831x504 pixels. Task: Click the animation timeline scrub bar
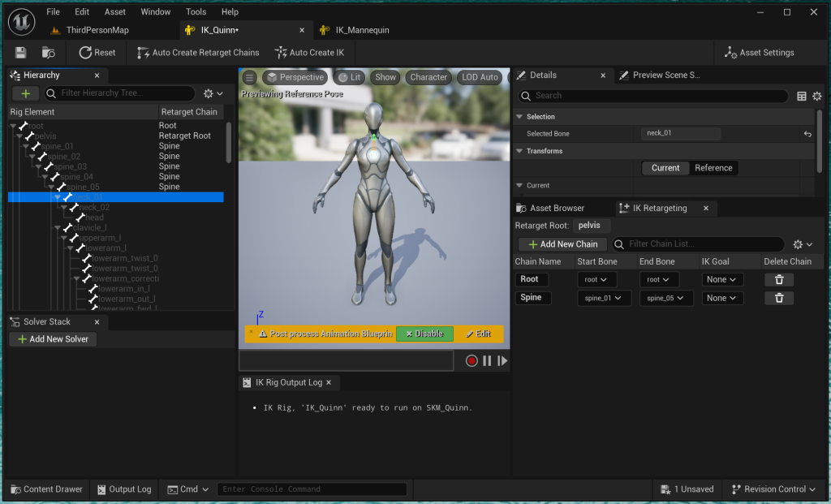[346, 360]
